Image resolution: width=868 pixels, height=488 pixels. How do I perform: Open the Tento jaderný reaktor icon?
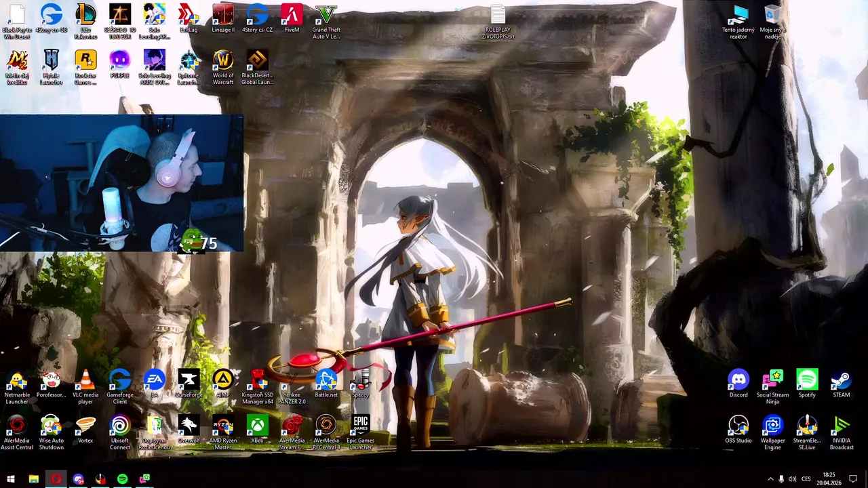[x=738, y=21]
